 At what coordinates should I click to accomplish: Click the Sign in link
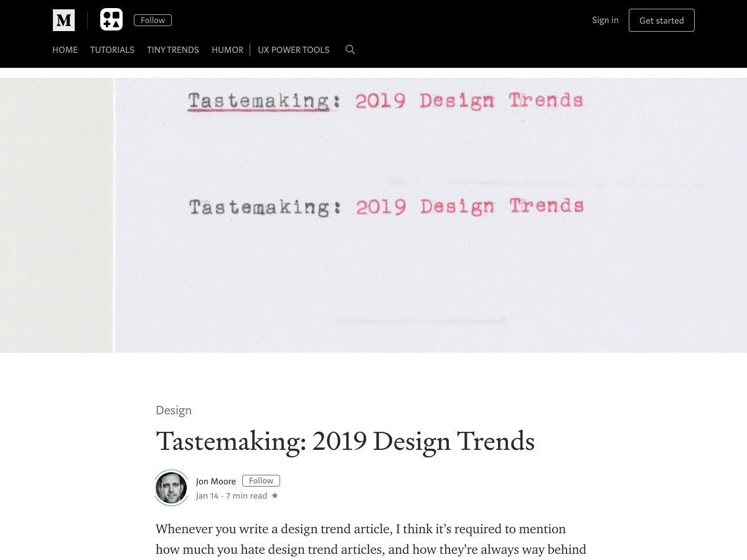(x=605, y=20)
